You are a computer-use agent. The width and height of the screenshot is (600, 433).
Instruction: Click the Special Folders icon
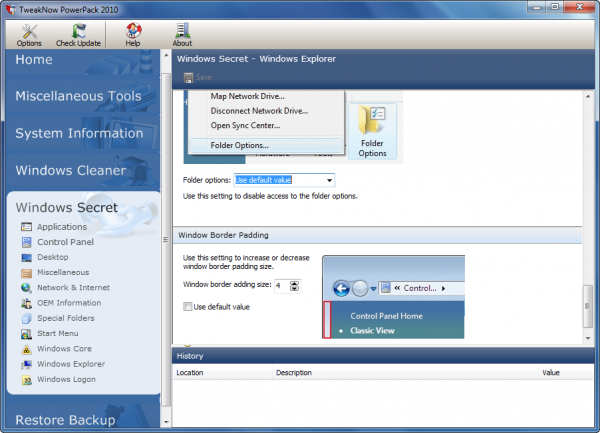coord(26,318)
